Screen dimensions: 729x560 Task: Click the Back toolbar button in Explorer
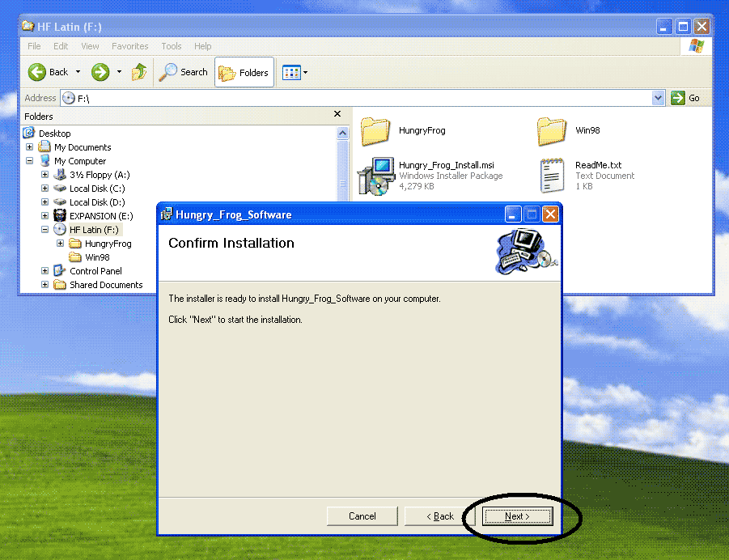point(49,72)
